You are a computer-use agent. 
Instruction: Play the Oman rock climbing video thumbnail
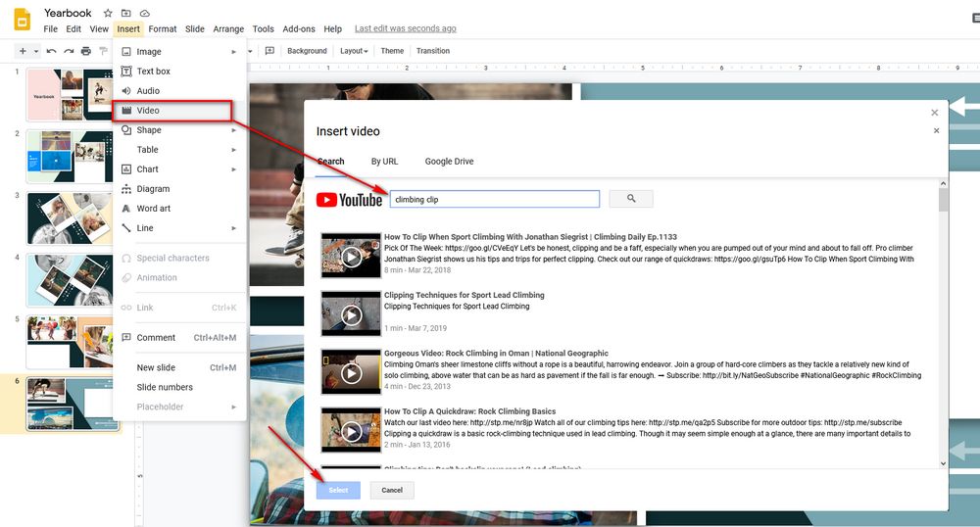[x=351, y=373]
